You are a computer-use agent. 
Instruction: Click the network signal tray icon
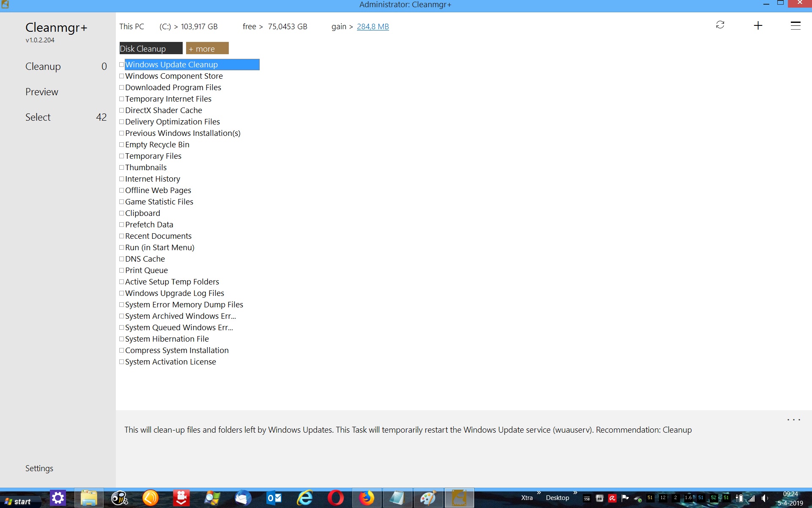[752, 498]
